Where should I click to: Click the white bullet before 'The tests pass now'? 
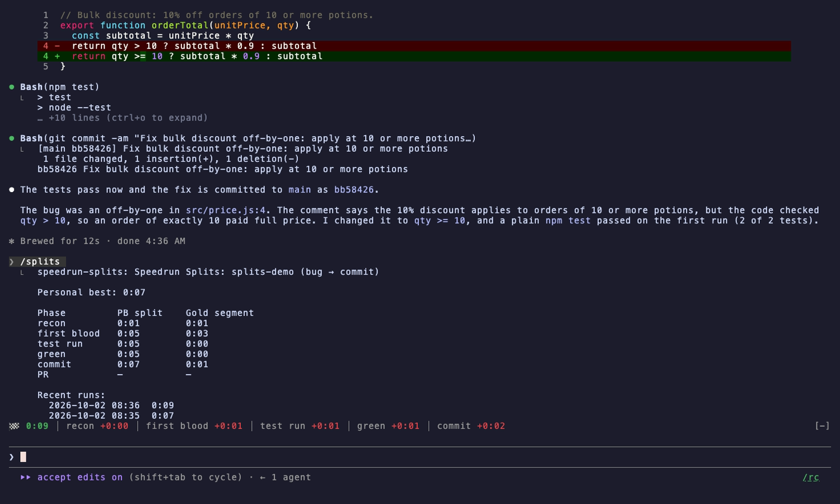12,190
